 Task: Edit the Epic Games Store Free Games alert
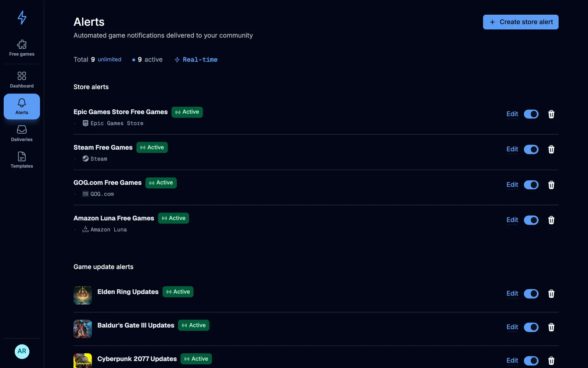[x=512, y=114]
